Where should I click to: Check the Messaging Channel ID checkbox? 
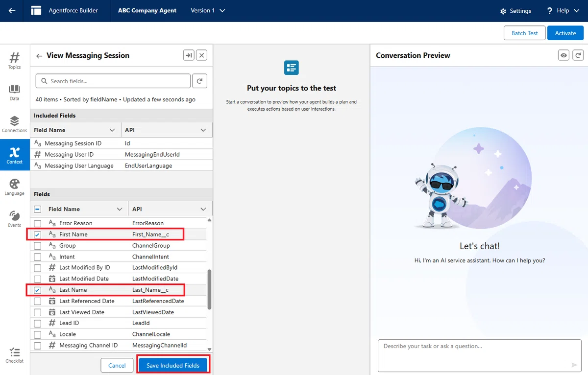(x=38, y=346)
